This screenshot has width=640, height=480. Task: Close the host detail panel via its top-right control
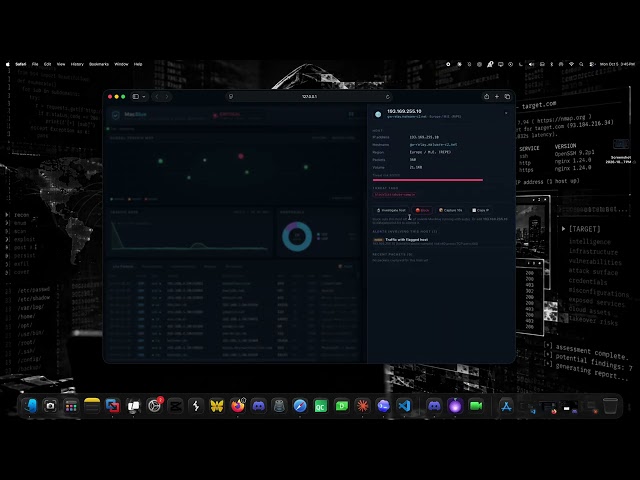pyautogui.click(x=506, y=113)
